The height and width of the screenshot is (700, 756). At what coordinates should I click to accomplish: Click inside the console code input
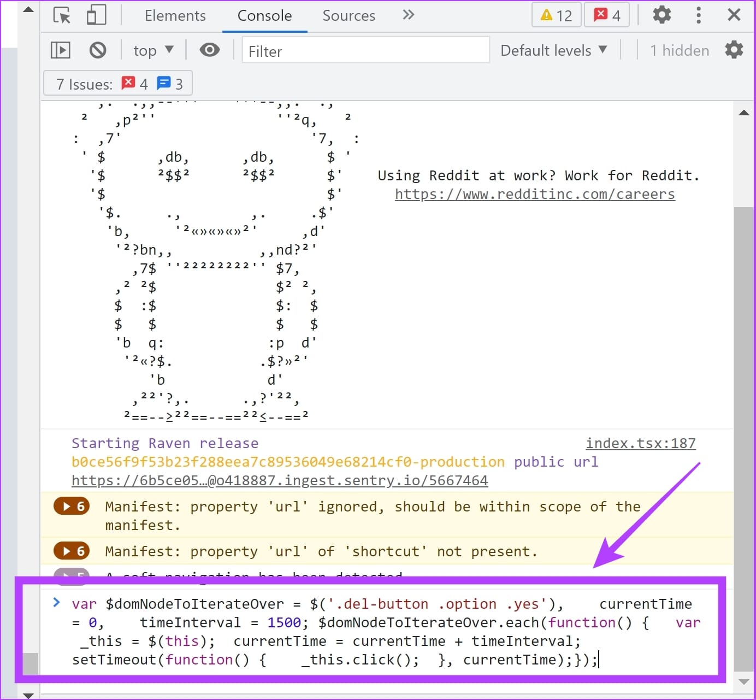(x=386, y=631)
